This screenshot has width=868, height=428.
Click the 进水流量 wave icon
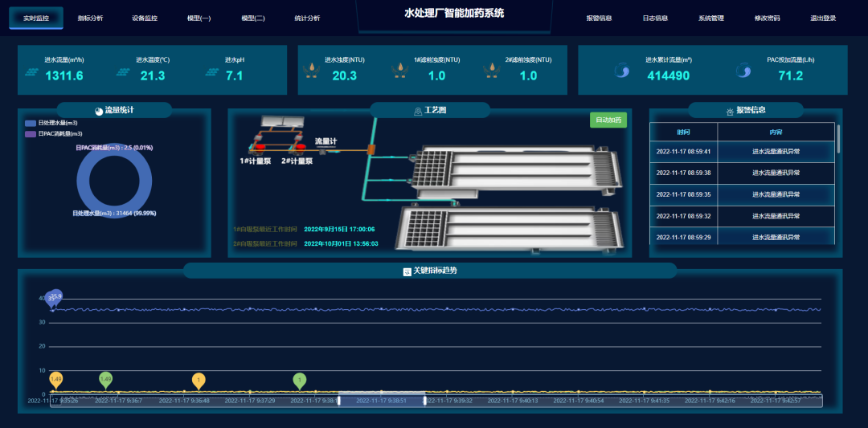click(x=32, y=72)
